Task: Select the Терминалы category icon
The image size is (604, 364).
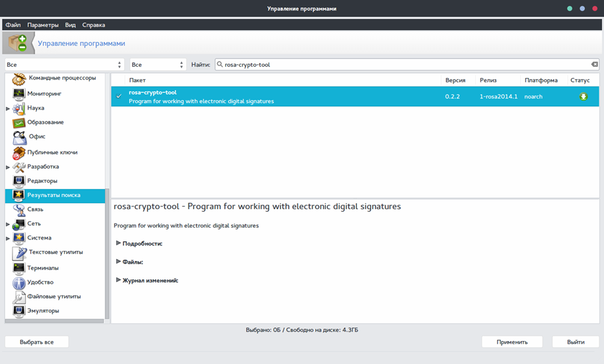Action: click(18, 268)
